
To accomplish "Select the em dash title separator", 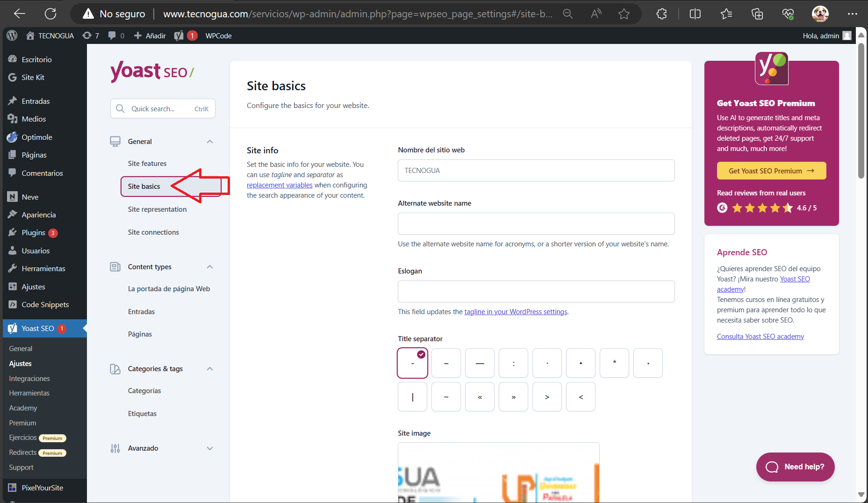I will (x=480, y=363).
